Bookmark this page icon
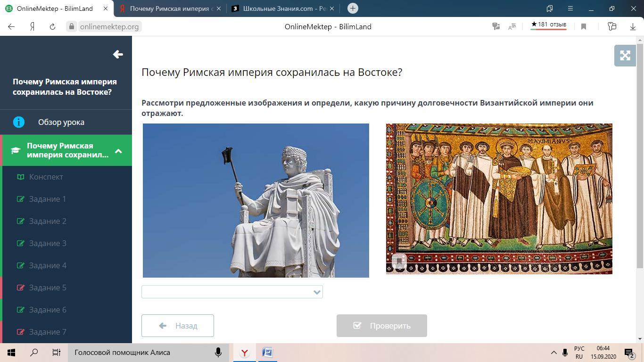 583,27
